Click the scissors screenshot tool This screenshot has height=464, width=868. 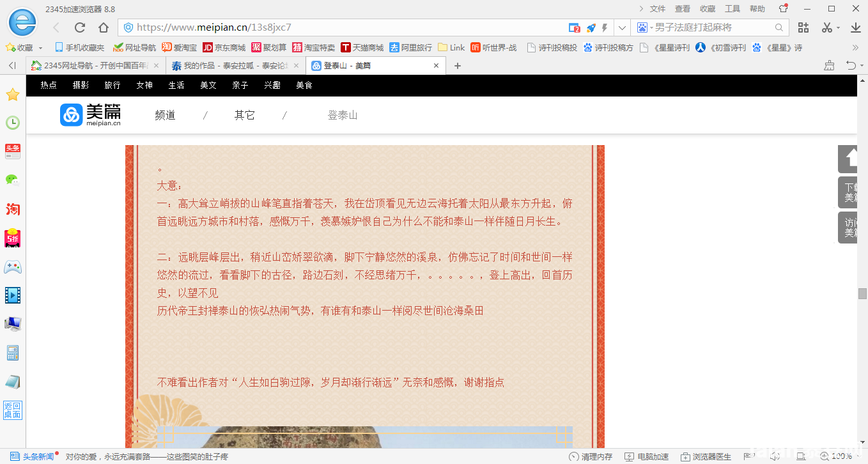coord(827,27)
